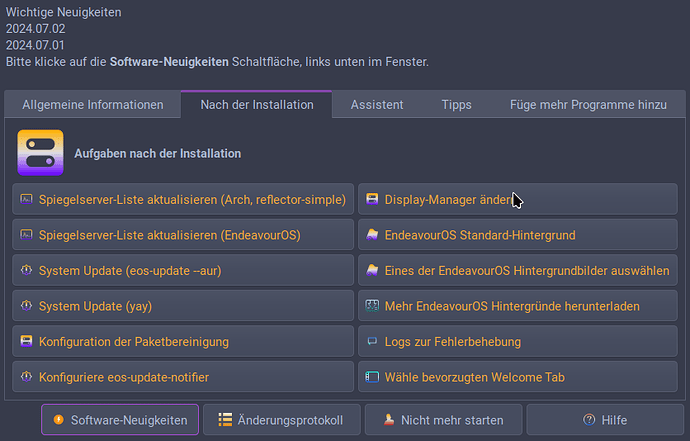This screenshot has height=441, width=690.
Task: Open the Assistent tab
Action: pyautogui.click(x=377, y=105)
